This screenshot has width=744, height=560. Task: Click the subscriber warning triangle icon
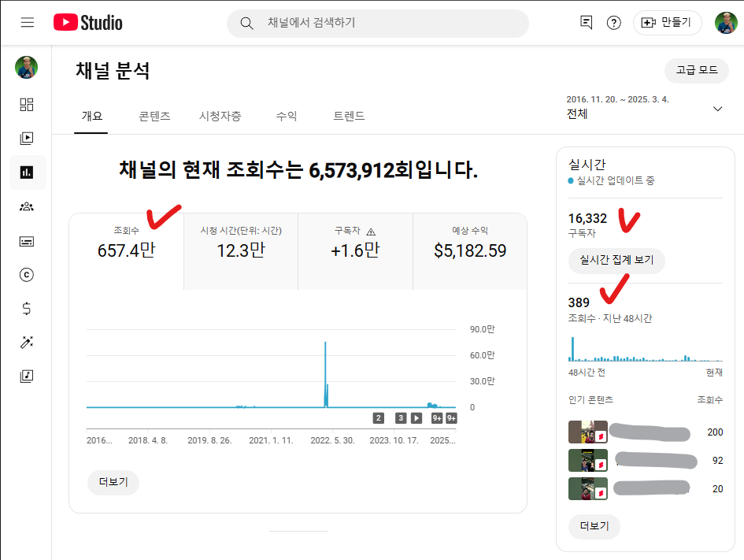[371, 232]
